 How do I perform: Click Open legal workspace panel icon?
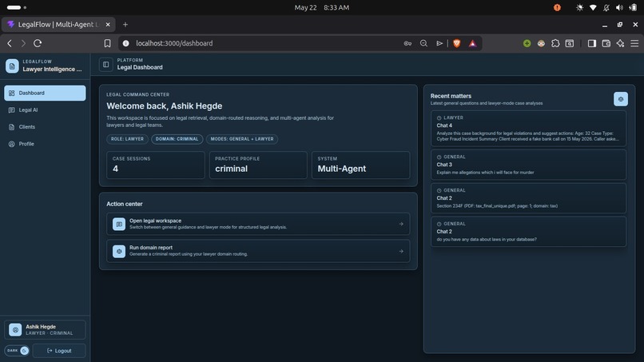pos(119,224)
